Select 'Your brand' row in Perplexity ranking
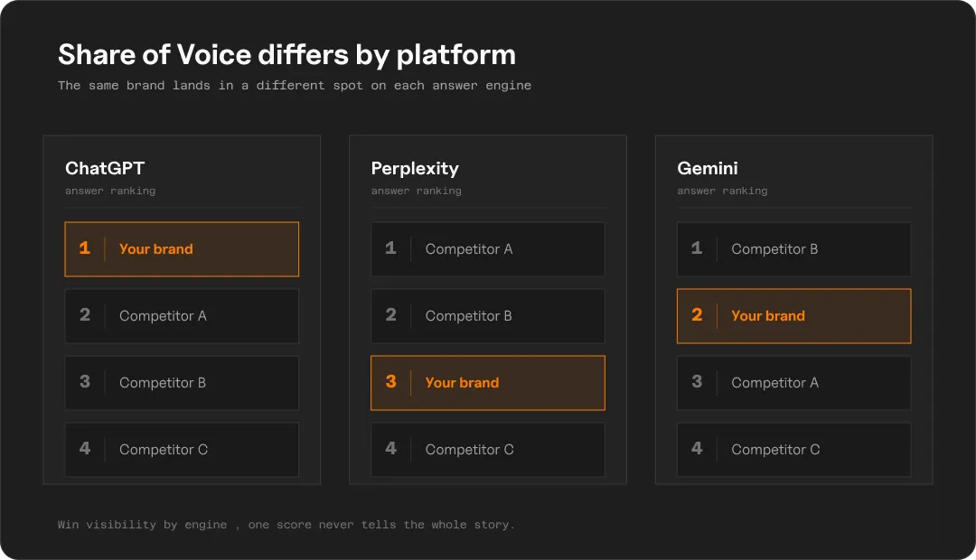The height and width of the screenshot is (560, 976). tap(488, 383)
